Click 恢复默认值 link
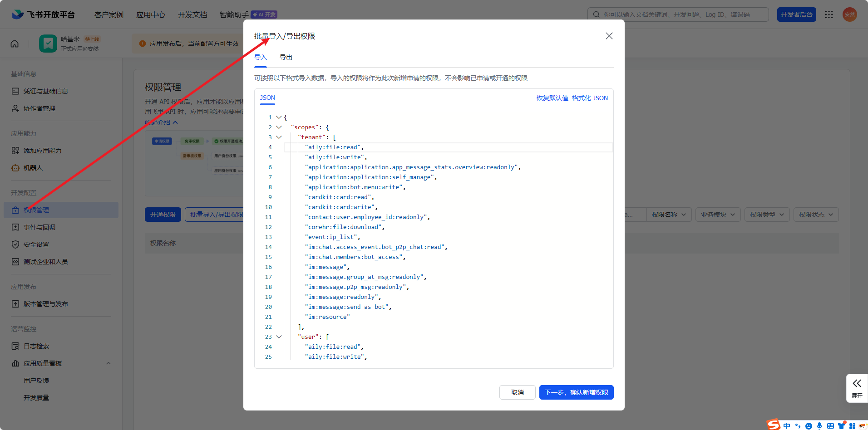The width and height of the screenshot is (868, 430). click(552, 98)
